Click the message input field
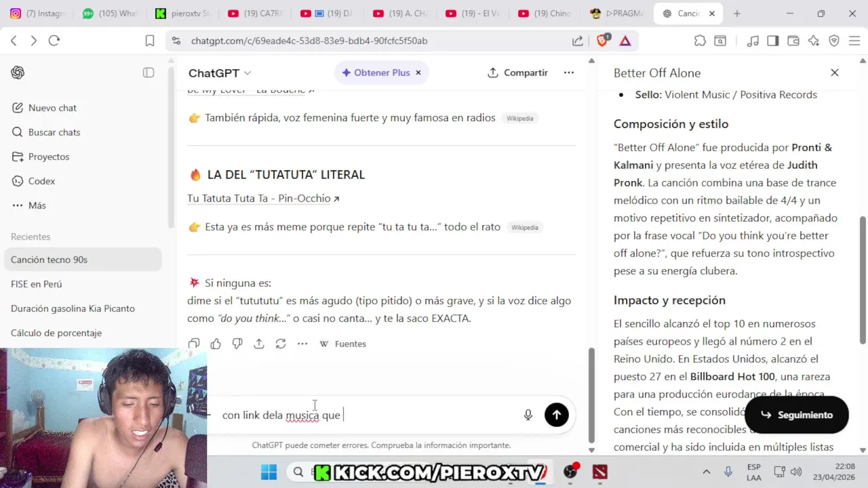Viewport: 868px width, 488px height. click(x=366, y=415)
